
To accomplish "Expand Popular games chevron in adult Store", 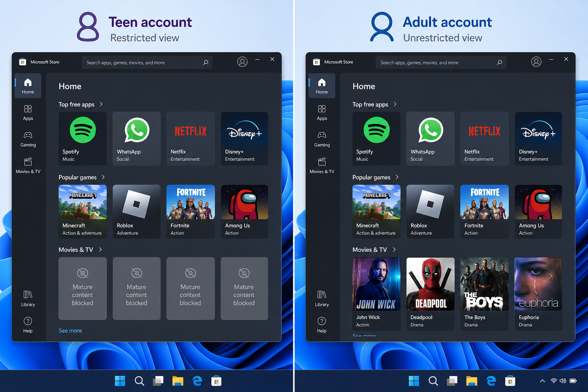I will [397, 177].
